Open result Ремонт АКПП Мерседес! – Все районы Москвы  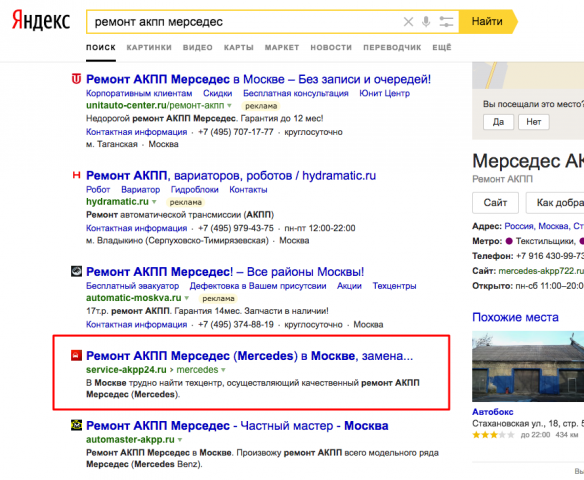click(225, 272)
